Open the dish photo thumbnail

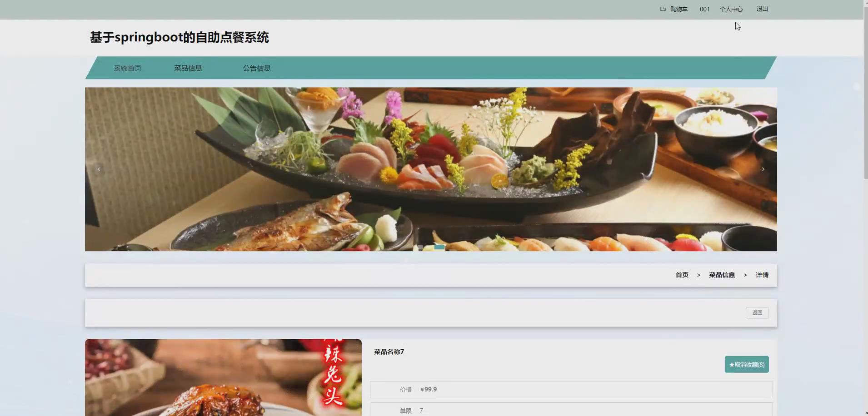(223, 377)
